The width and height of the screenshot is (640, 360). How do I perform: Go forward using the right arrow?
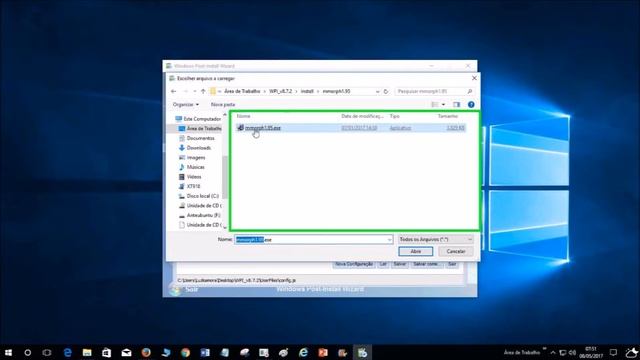tap(186, 91)
